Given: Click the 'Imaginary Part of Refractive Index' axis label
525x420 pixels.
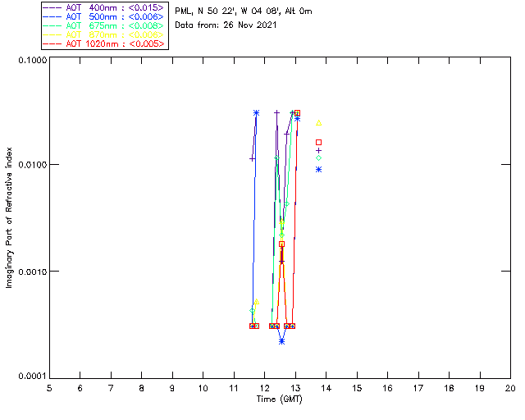Looking at the screenshot, I should (9, 217).
